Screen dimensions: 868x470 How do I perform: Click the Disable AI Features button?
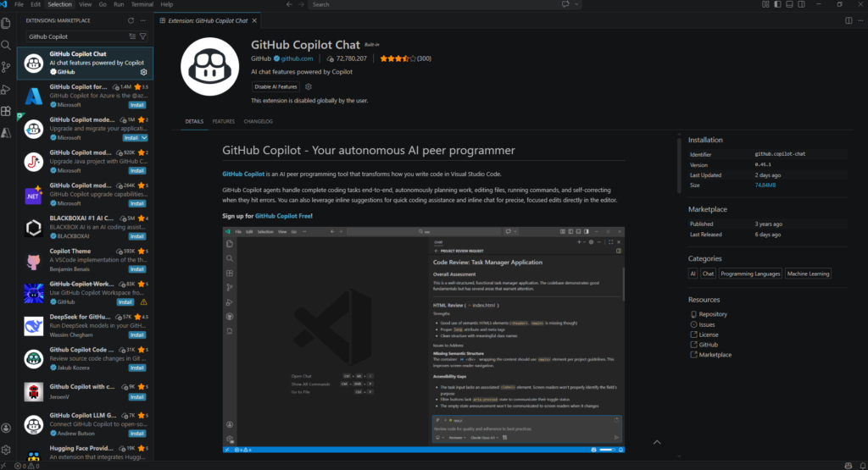[275, 87]
